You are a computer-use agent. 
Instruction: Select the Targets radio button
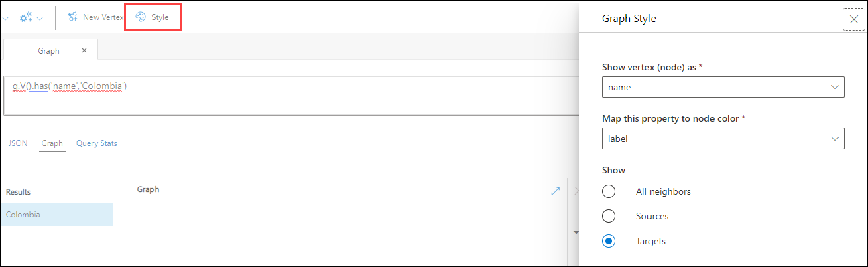(x=609, y=241)
